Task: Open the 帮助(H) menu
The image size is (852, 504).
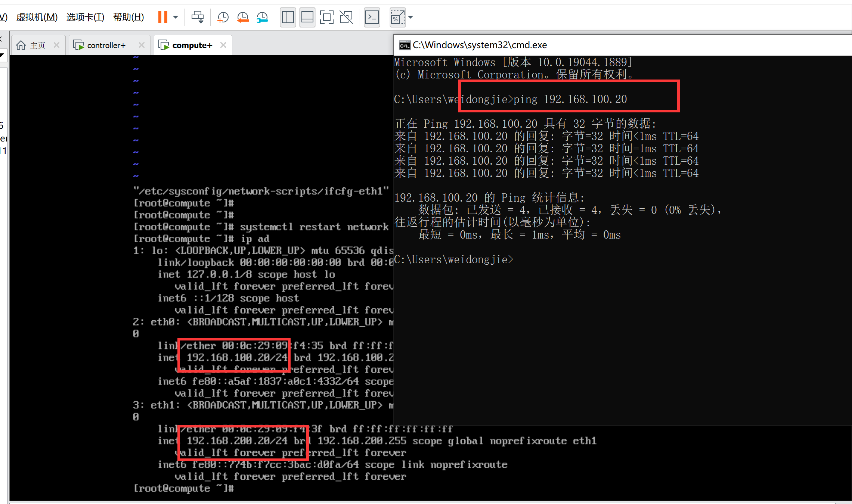Action: pyautogui.click(x=128, y=17)
